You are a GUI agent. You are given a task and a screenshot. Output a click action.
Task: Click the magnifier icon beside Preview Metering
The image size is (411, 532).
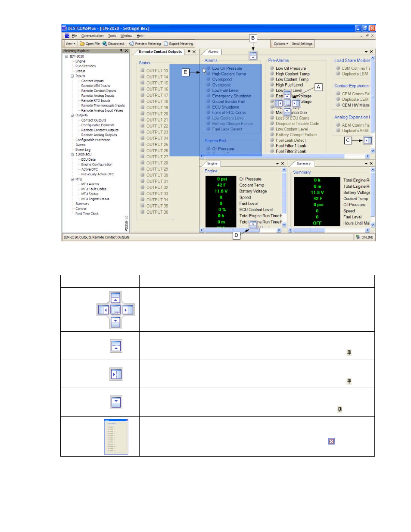click(131, 44)
